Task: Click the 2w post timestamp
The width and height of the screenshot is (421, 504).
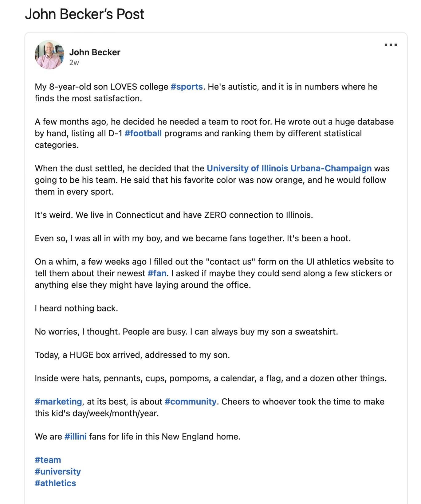Action: (x=74, y=63)
